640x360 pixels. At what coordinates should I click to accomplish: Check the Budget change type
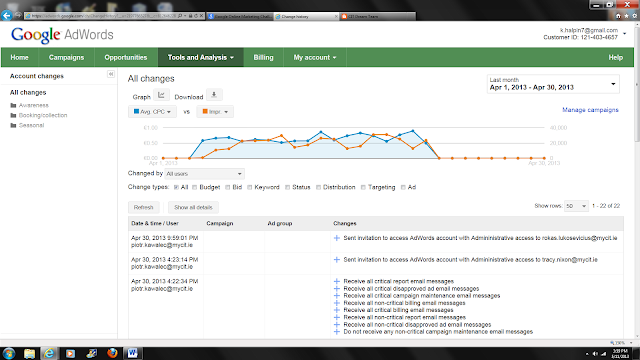[195, 187]
